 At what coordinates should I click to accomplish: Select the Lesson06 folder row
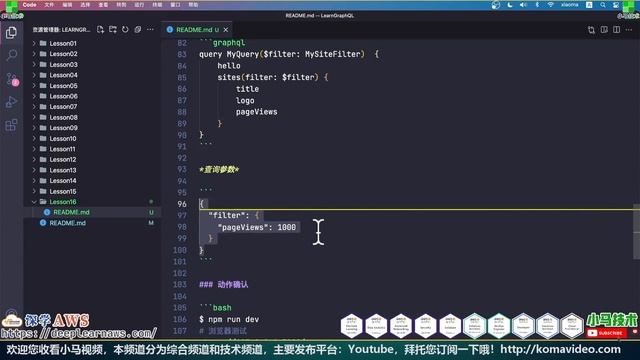[92, 96]
